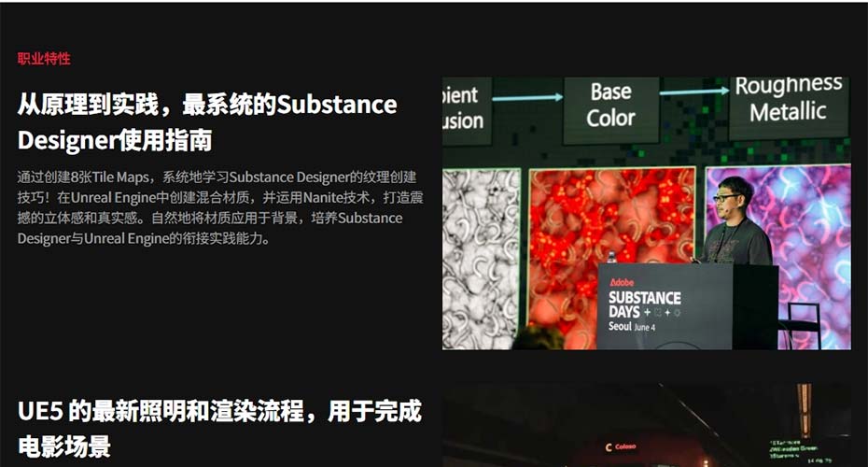Image resolution: width=868 pixels, height=467 pixels.
Task: Open the dark film scene image at bottom
Action: click(646, 425)
